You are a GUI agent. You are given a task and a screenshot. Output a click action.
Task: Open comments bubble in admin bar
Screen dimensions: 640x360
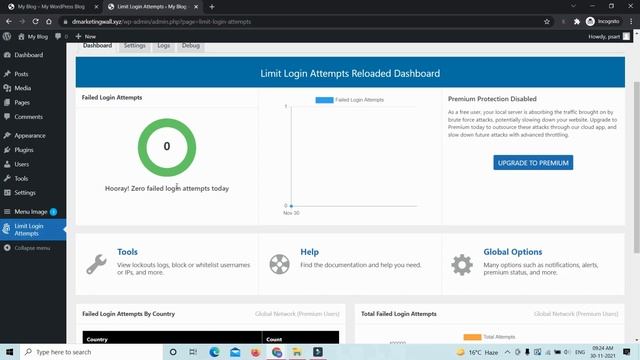61,36
